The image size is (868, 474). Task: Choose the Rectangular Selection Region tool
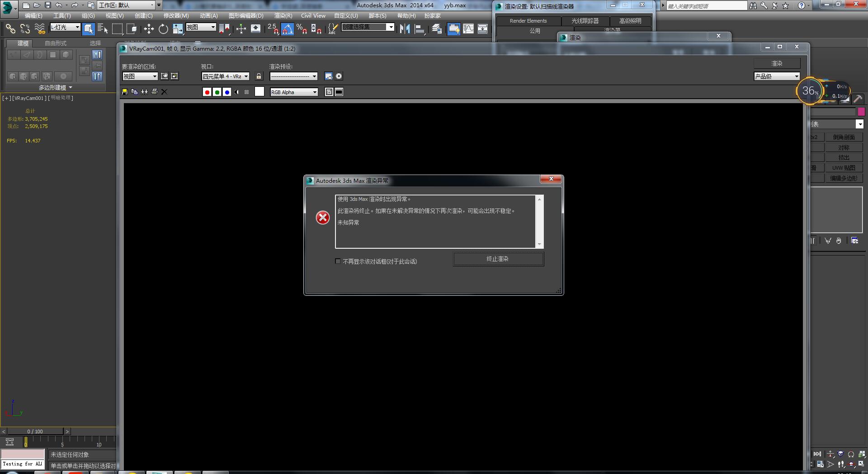click(117, 29)
